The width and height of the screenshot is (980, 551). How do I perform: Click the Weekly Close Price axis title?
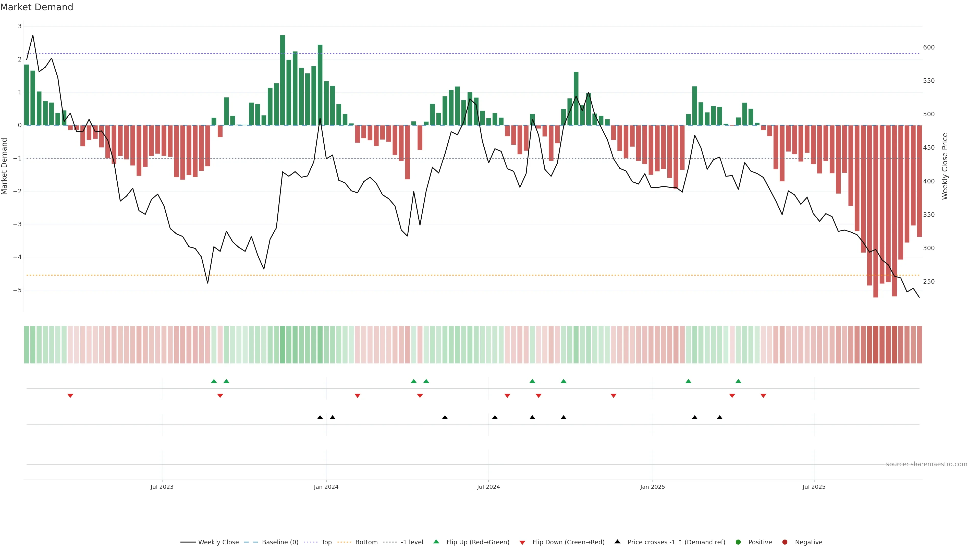[945, 166]
